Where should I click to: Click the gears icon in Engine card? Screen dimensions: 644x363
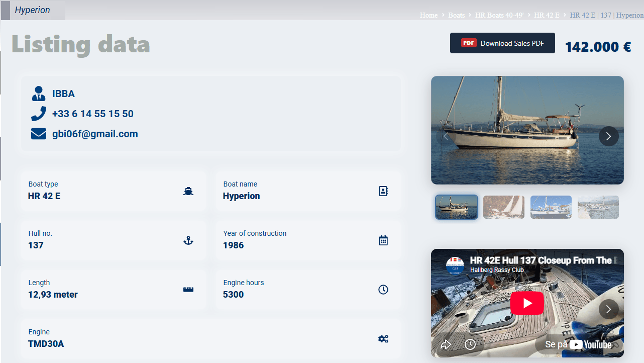coord(383,339)
